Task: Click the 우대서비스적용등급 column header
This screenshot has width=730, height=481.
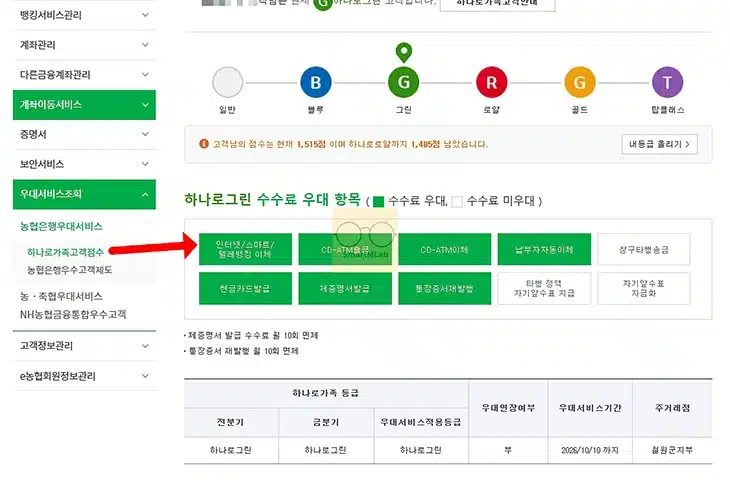Action: [421, 422]
